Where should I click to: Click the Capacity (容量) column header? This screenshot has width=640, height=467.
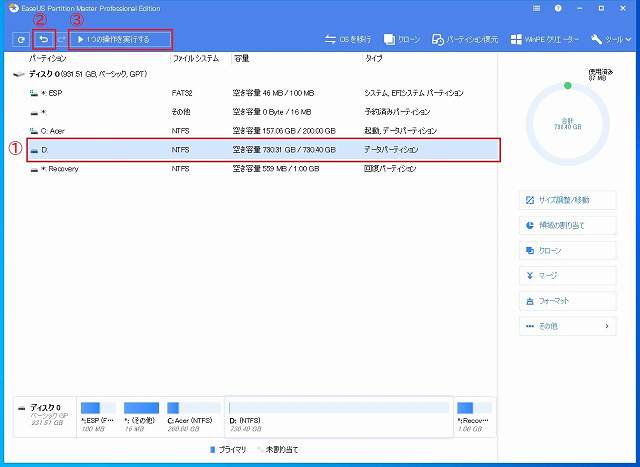click(x=241, y=58)
